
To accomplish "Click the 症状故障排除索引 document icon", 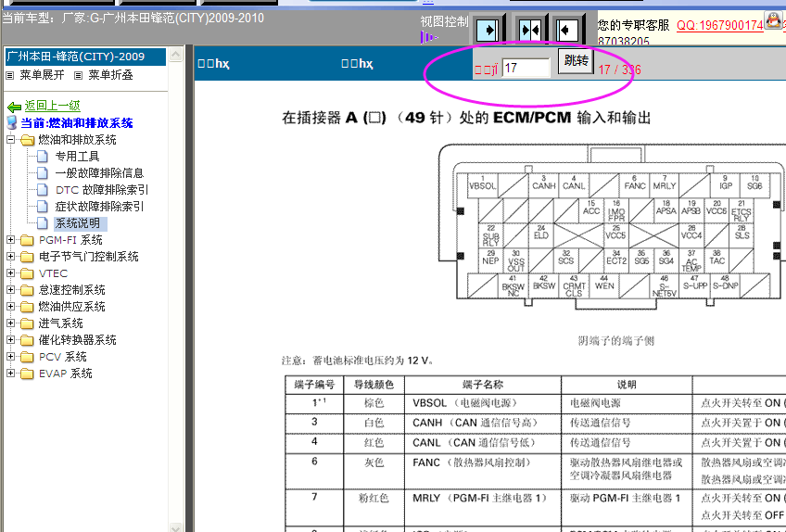I will (x=44, y=206).
